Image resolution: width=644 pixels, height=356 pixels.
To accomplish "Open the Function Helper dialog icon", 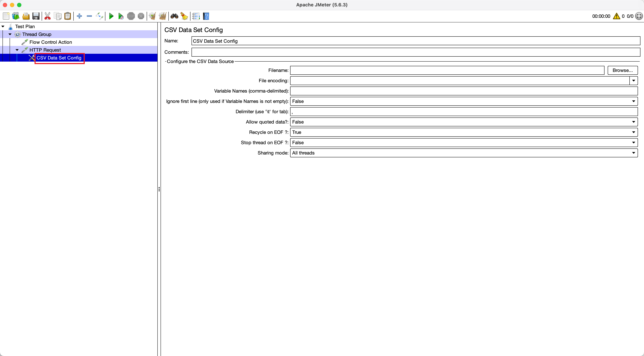I will point(196,16).
